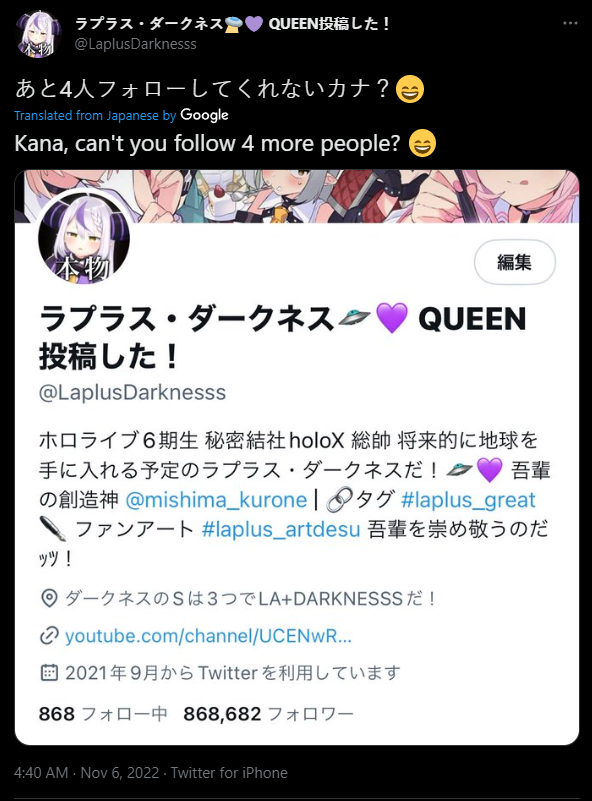The width and height of the screenshot is (592, 801).
Task: Open the tweet's three-dot more options menu
Action: pos(570,23)
